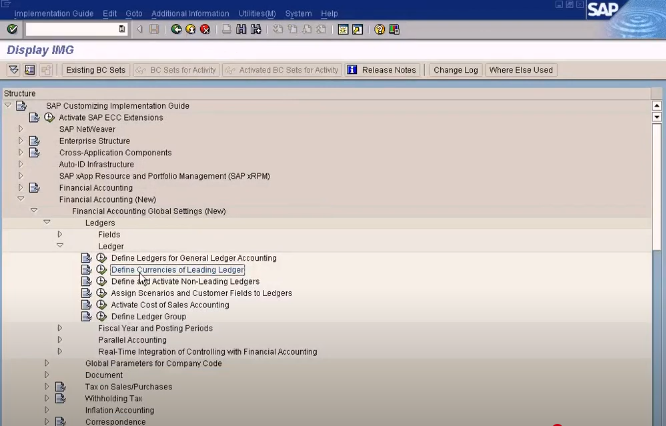Viewport: 666px width, 426px height.
Task: Open the Goto menu
Action: coord(134,14)
